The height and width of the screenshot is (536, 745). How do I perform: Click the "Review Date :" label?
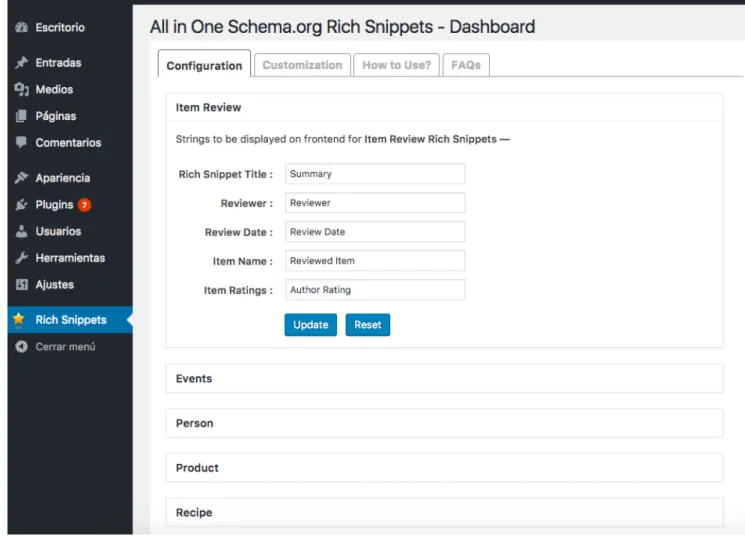239,232
